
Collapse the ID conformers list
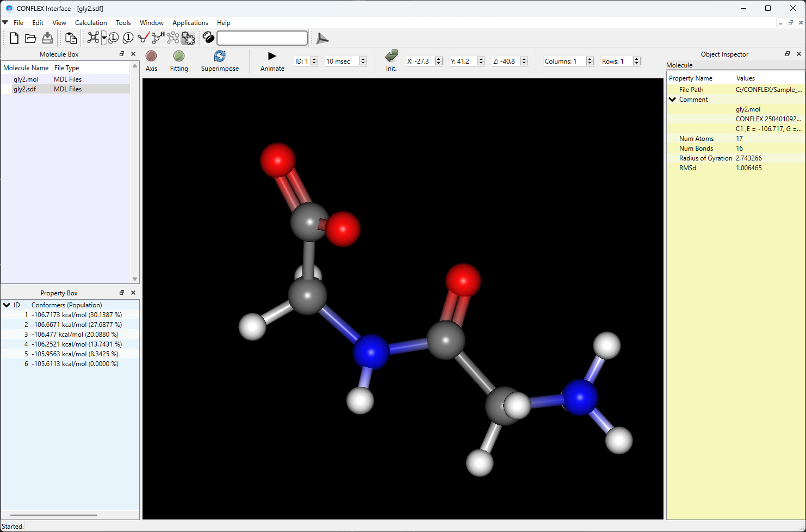[7, 305]
